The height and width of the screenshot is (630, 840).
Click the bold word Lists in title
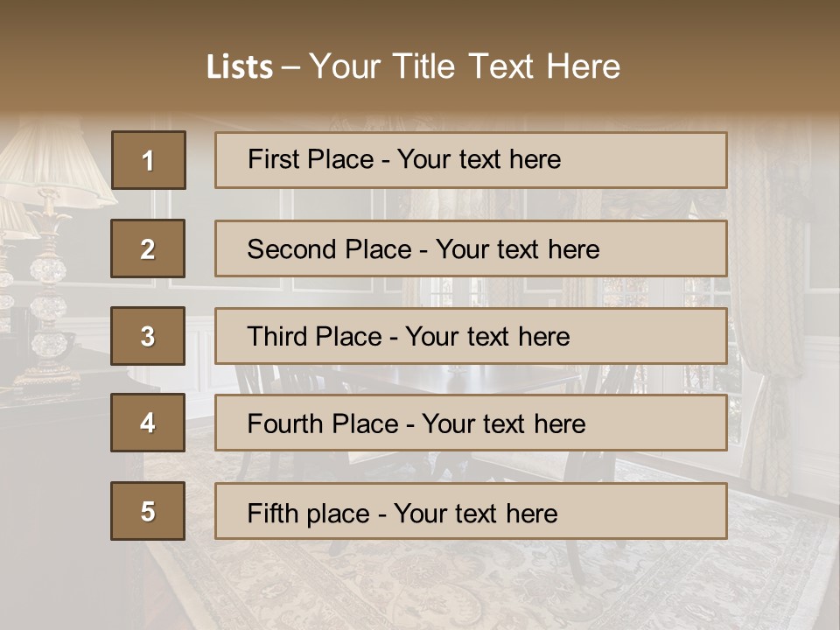pyautogui.click(x=240, y=67)
